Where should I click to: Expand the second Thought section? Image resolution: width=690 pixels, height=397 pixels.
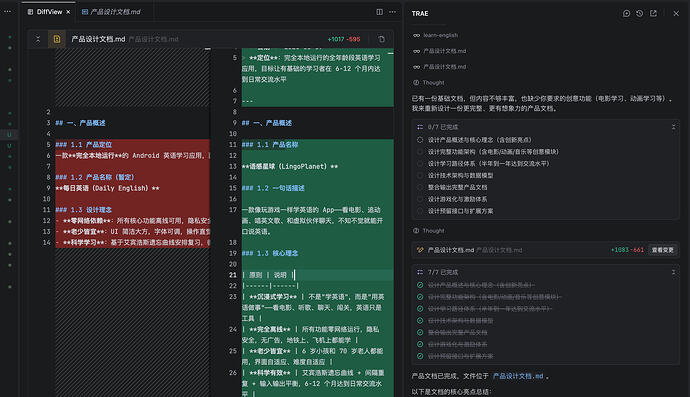(x=429, y=231)
